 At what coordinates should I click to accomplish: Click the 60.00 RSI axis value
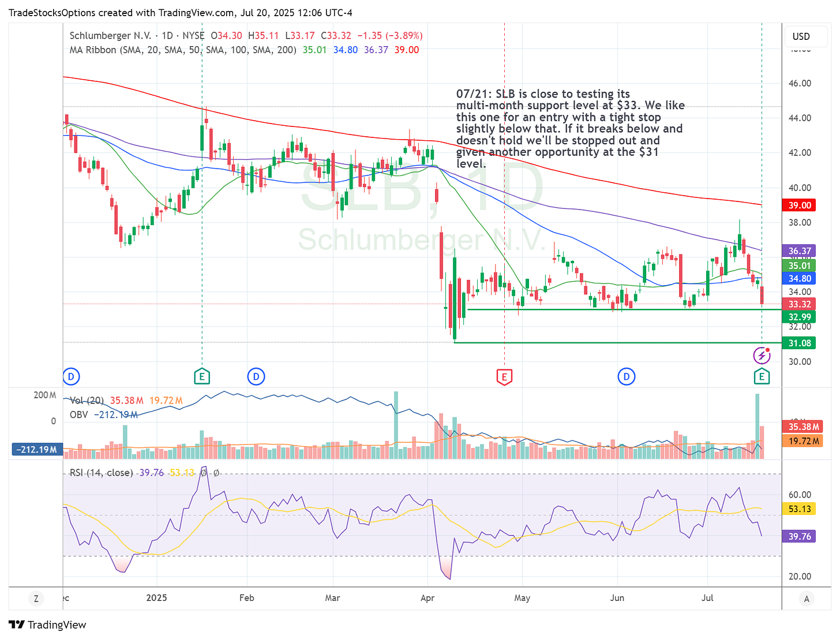800,495
